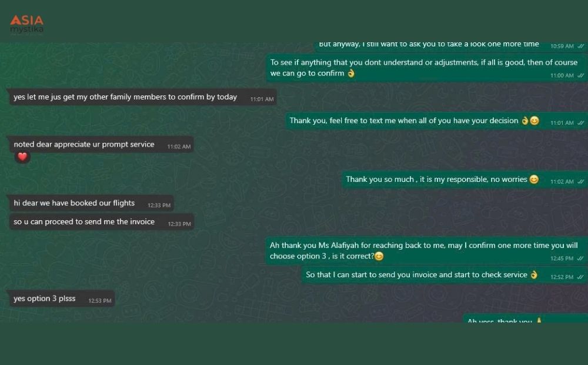Select 'hi dear we have booked our flights' message
588x365 pixels.
(91, 203)
